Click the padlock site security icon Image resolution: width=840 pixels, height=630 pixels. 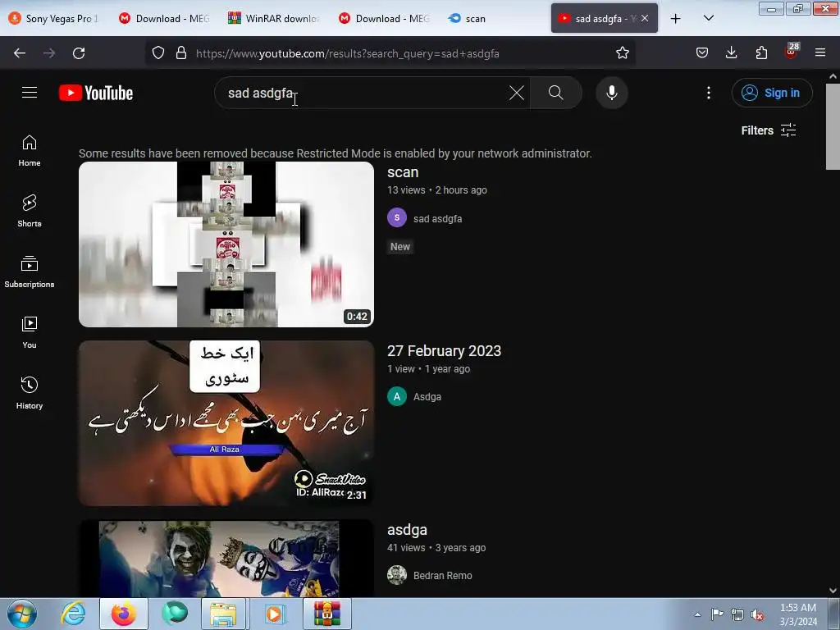[181, 53]
